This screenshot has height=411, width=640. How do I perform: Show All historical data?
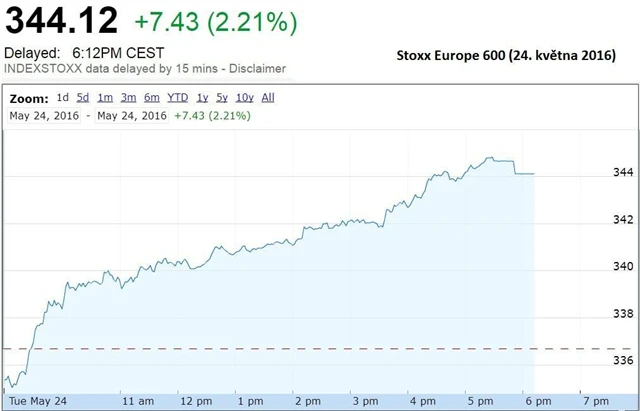coord(268,98)
